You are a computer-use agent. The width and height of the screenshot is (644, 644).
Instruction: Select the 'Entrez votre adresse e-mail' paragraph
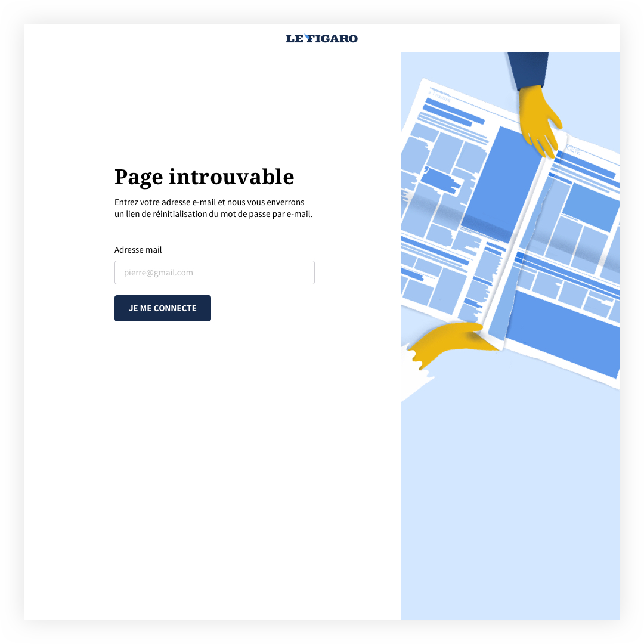(x=213, y=208)
